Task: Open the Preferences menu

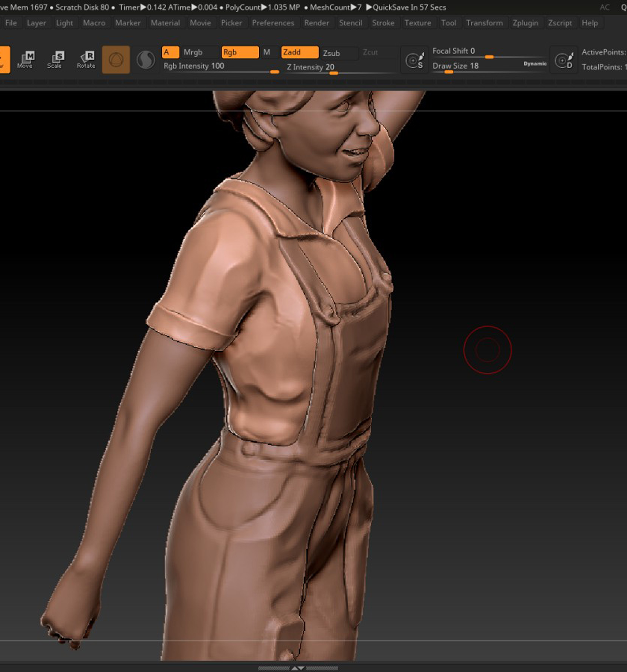Action: tap(273, 23)
